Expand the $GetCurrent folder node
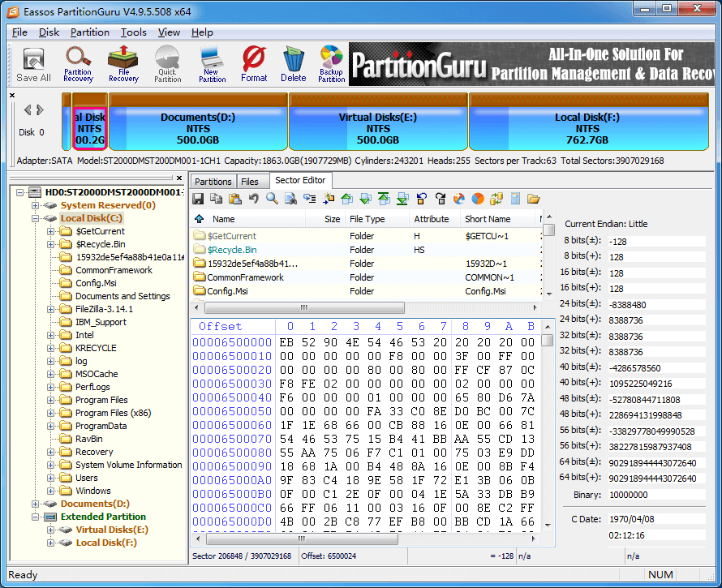The width and height of the screenshot is (722, 588). pos(50,231)
